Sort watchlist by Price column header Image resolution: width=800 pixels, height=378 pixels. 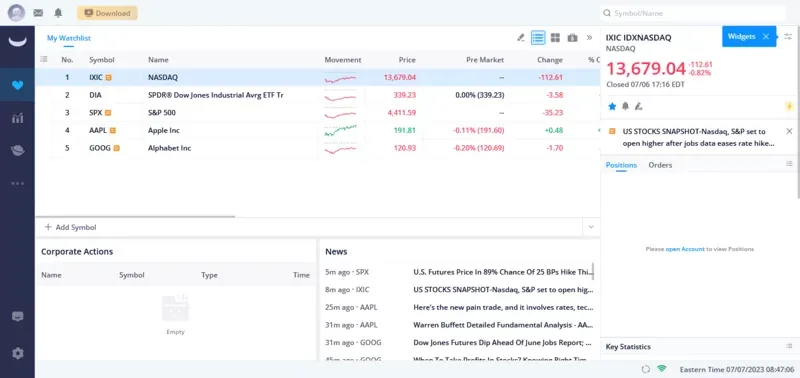407,60
